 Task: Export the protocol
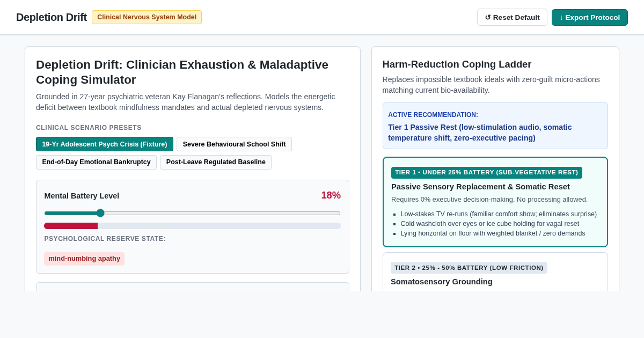click(590, 17)
